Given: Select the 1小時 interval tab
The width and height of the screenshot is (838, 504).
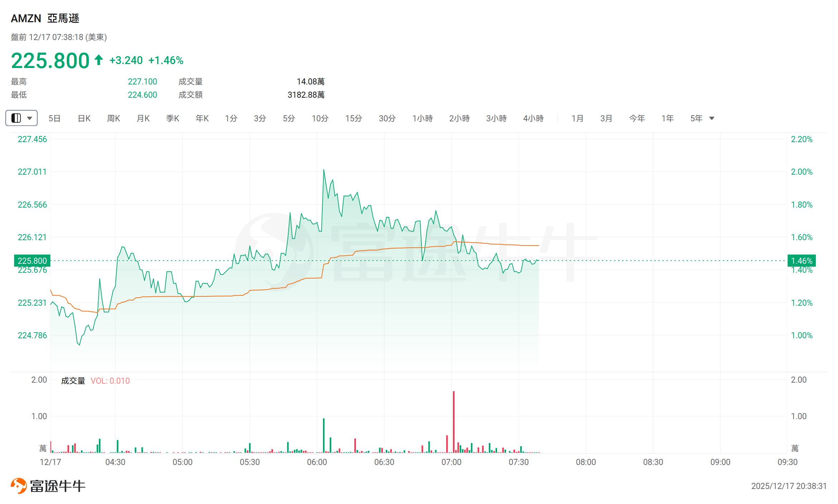Looking at the screenshot, I should click(x=423, y=118).
